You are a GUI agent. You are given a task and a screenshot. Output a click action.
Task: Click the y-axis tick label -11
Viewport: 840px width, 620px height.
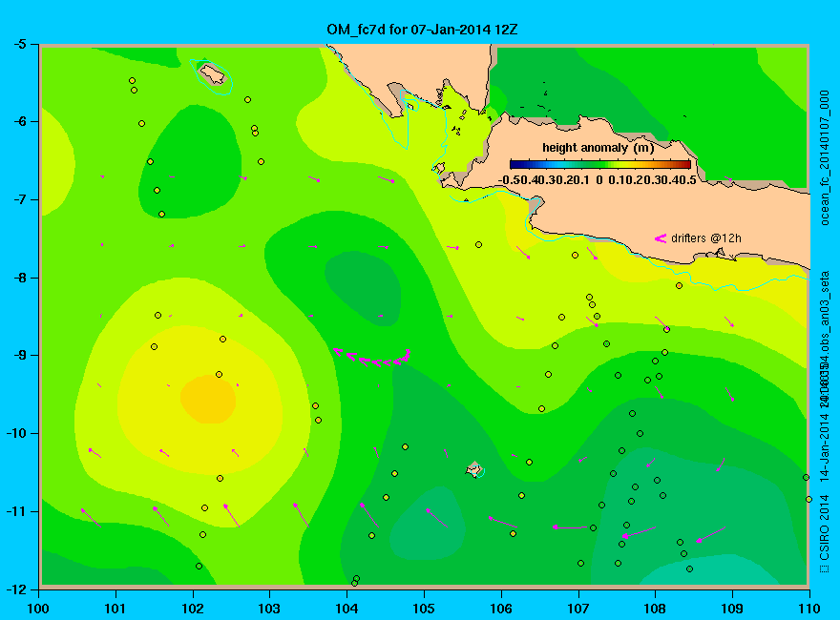click(15, 511)
